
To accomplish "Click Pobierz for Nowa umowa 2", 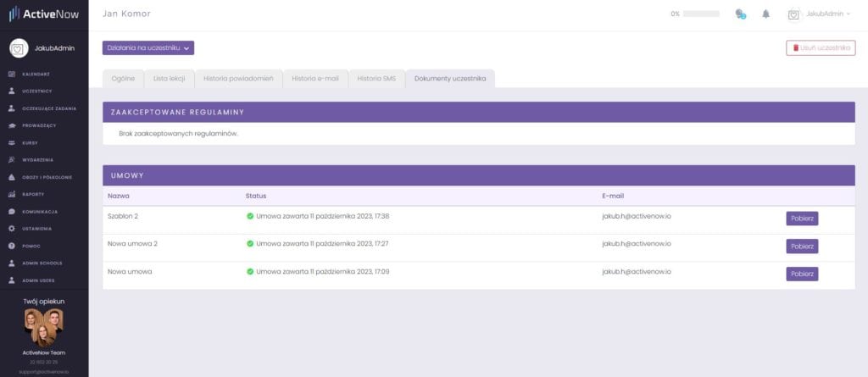I will [x=802, y=247].
